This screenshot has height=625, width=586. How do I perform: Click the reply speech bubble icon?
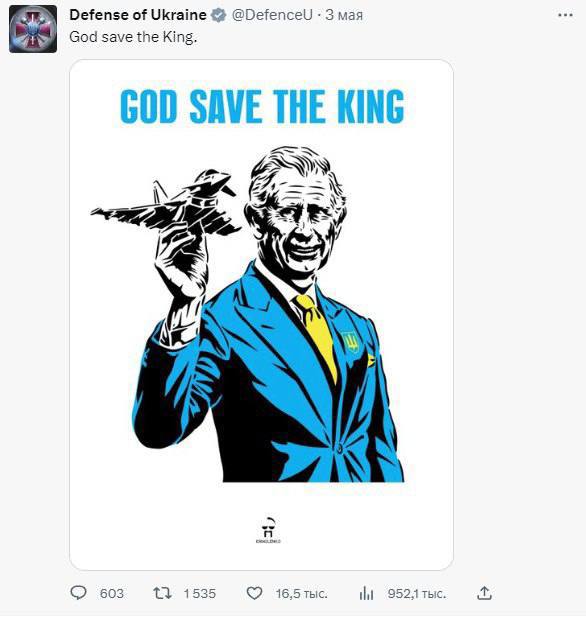(x=78, y=593)
